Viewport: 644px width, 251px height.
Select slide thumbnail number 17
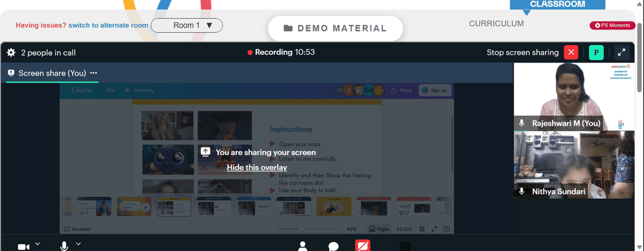coord(413,207)
